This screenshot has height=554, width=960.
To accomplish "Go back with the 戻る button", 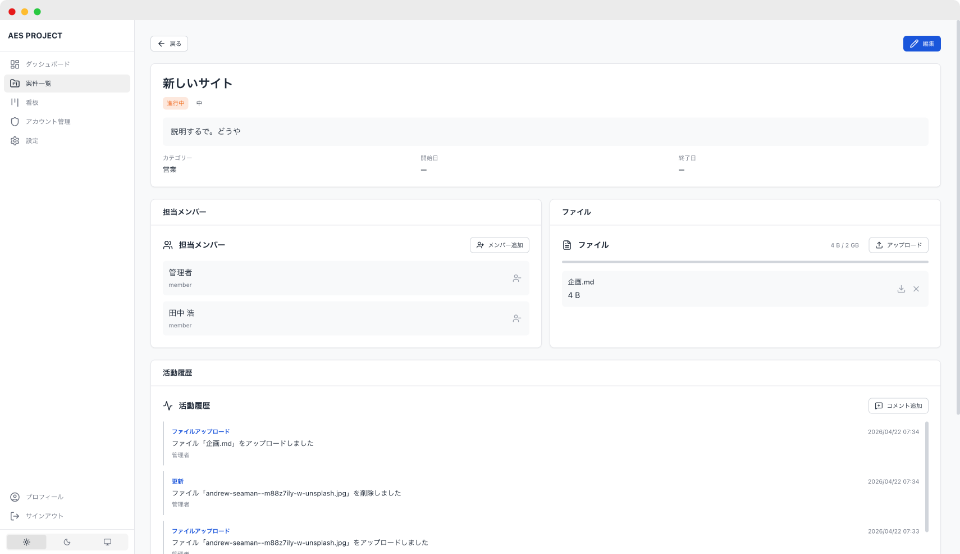I will (x=169, y=44).
